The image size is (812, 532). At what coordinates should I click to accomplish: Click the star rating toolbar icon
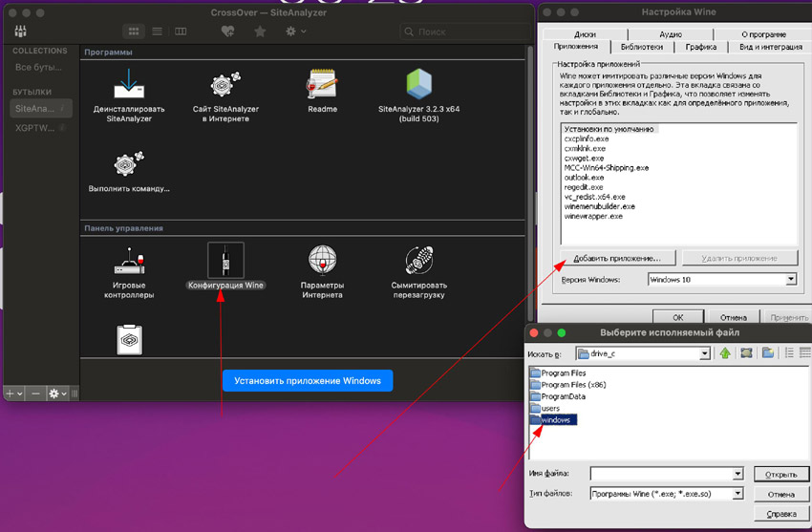click(260, 32)
